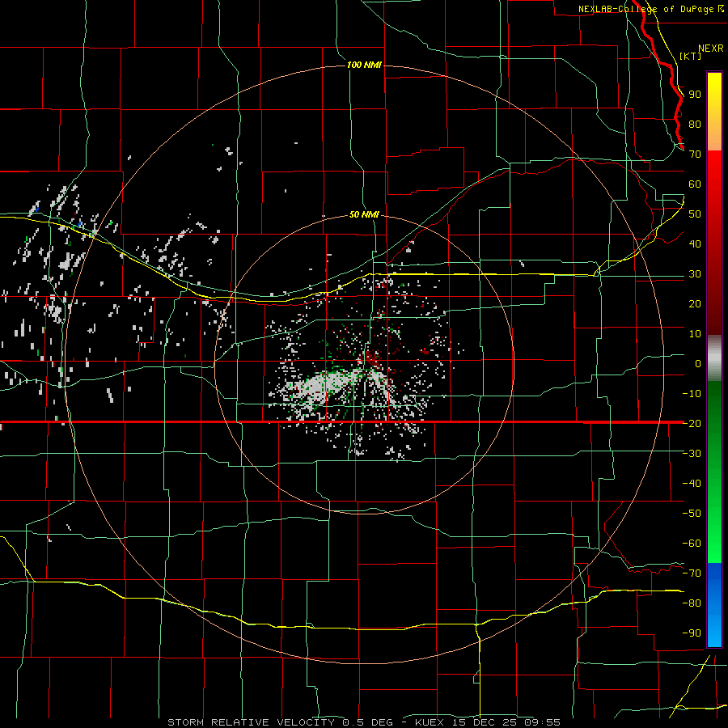Click the -30 value on the velocity scale
This screenshot has width=728, height=728.
click(692, 454)
